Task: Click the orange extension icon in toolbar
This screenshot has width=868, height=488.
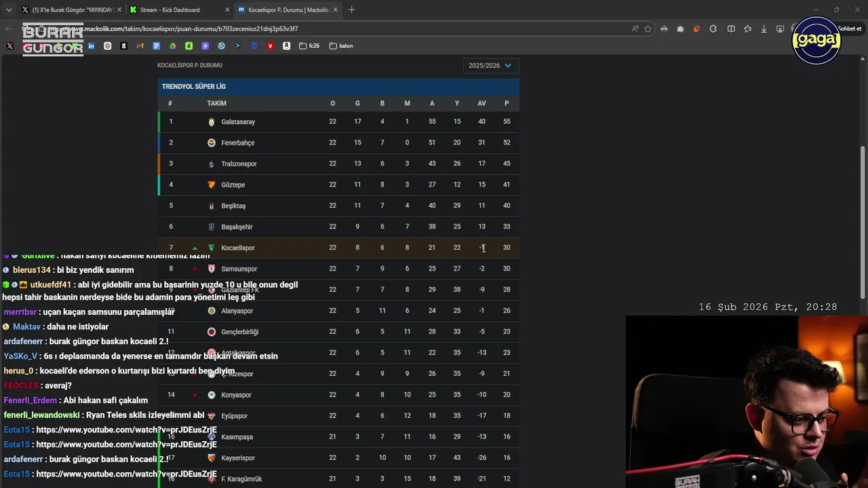Action: [696, 28]
